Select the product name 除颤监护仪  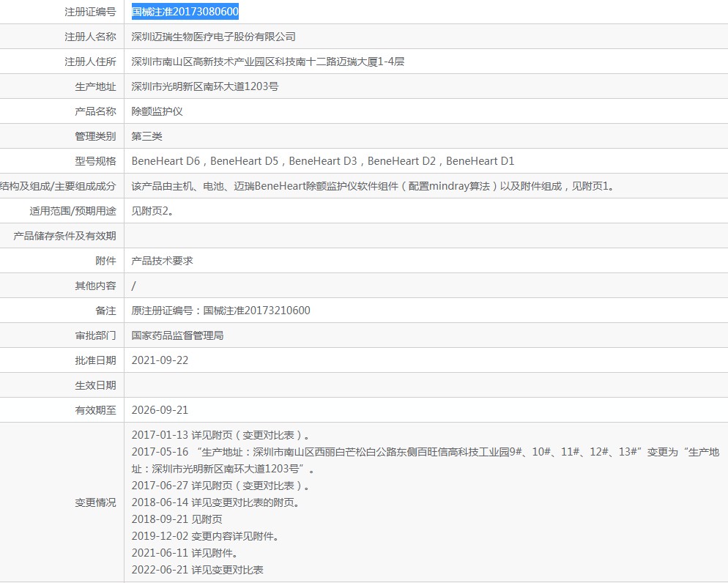(157, 111)
